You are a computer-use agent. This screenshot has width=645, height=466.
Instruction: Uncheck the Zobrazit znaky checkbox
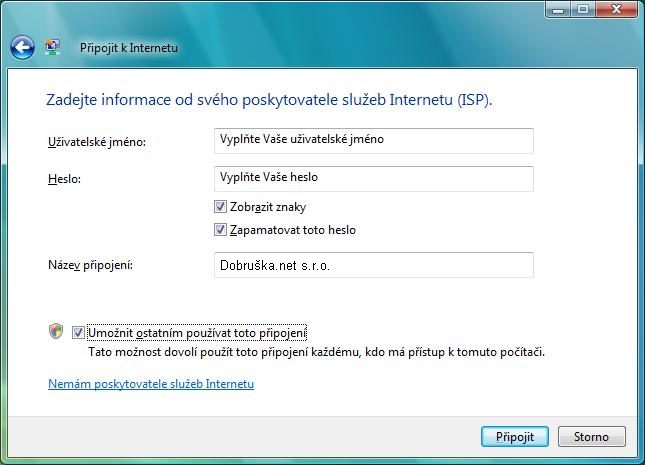[x=221, y=207]
